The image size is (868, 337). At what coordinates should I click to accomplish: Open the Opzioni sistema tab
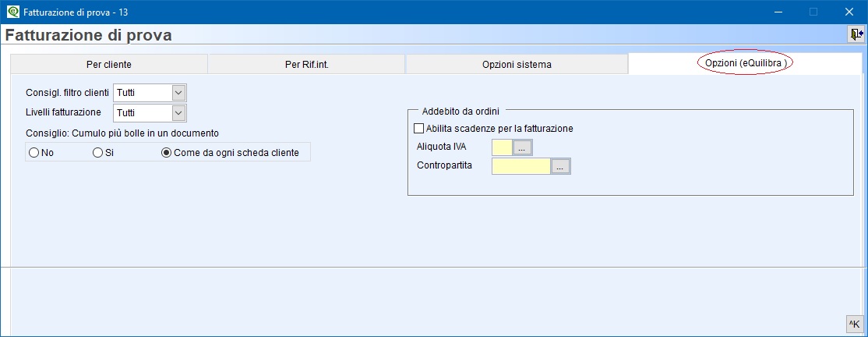point(517,64)
